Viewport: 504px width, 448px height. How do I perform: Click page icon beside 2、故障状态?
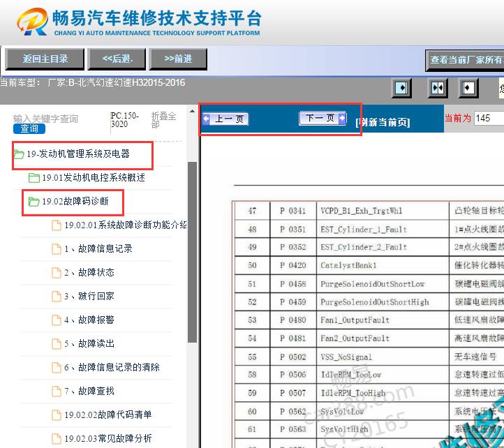[57, 273]
